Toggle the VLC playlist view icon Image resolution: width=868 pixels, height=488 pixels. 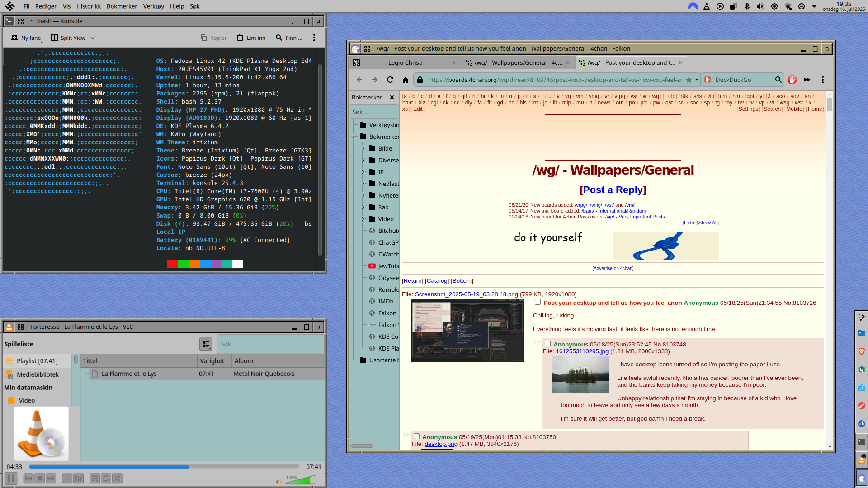pos(95,478)
